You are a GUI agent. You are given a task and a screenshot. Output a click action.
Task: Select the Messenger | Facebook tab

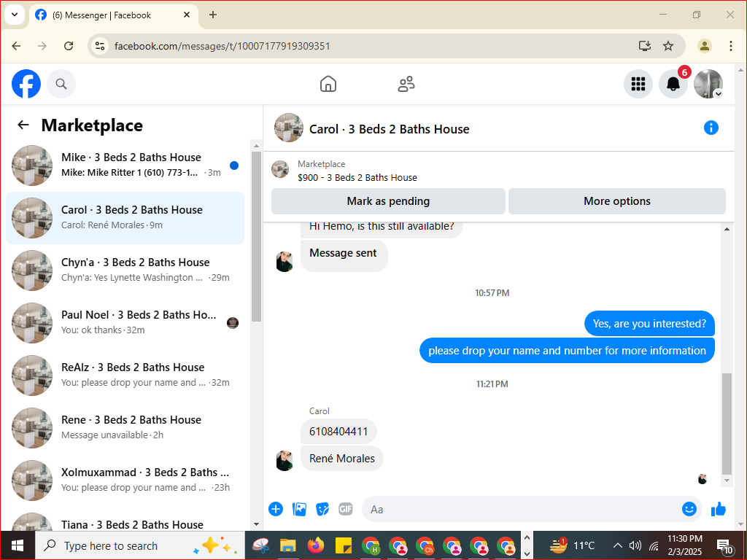click(115, 15)
